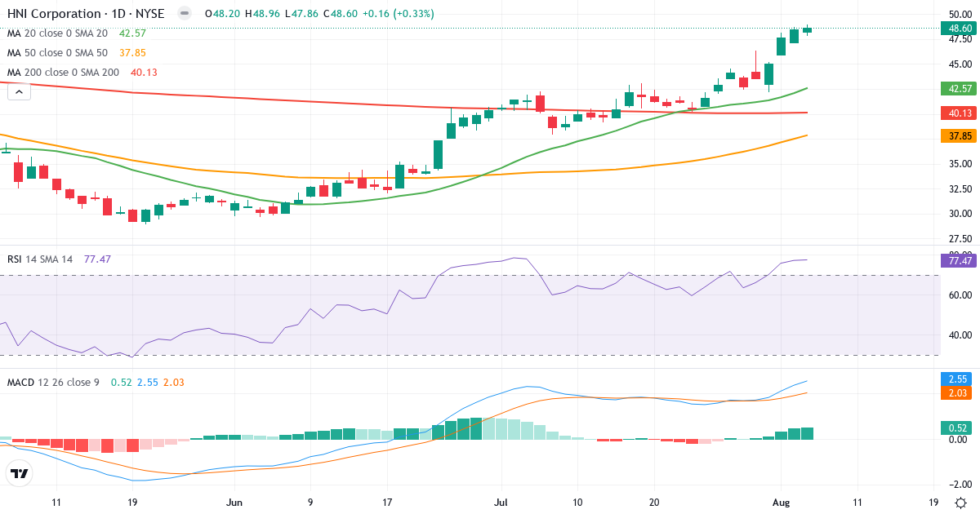Image resolution: width=980 pixels, height=514 pixels.
Task: Click the RSI value 77.47 in legend
Action: [x=97, y=259]
